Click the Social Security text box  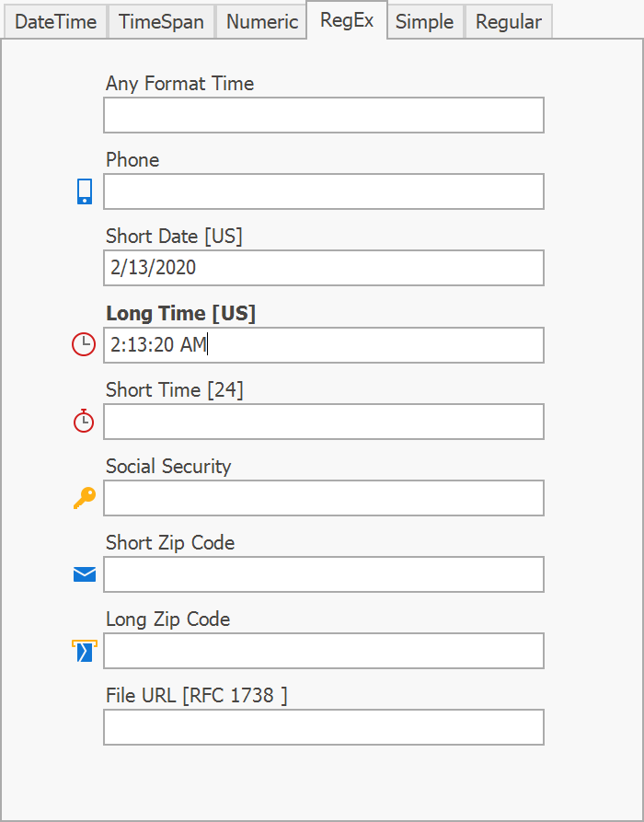(323, 498)
